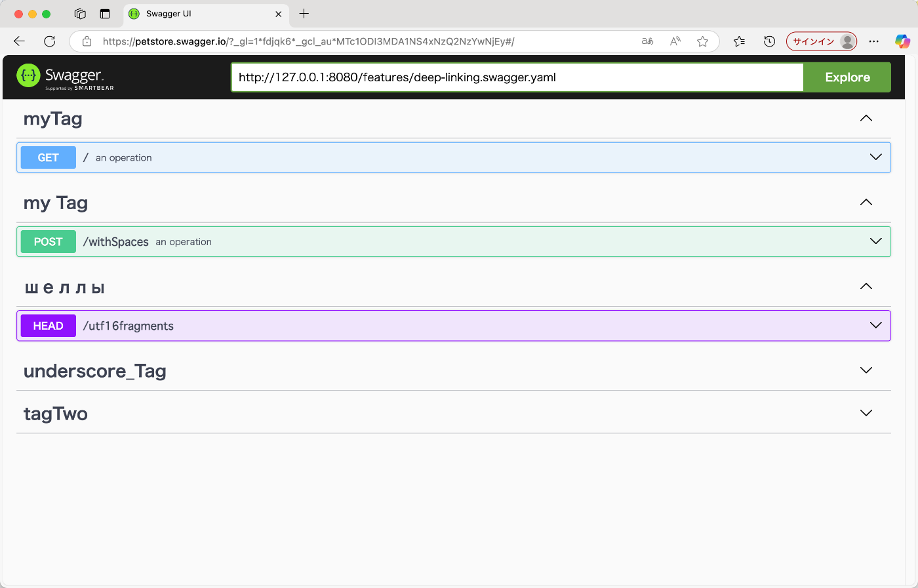Open the workspaces icon in the tab bar
Viewport: 918px width, 588px height.
(x=80, y=14)
